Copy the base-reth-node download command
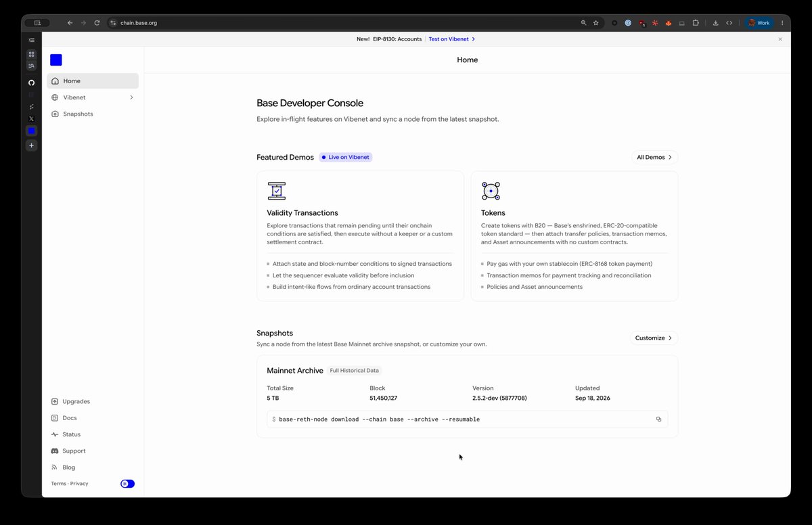The image size is (812, 525). [x=658, y=419]
